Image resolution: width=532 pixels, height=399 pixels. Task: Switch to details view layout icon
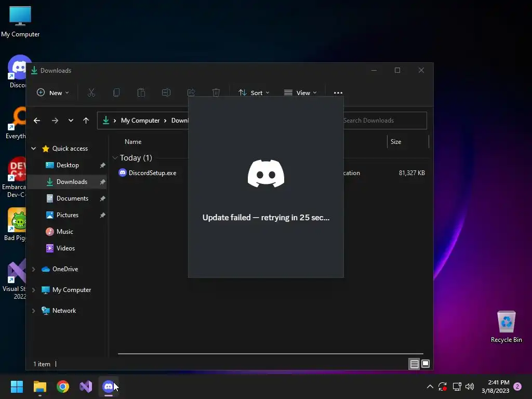coord(414,364)
